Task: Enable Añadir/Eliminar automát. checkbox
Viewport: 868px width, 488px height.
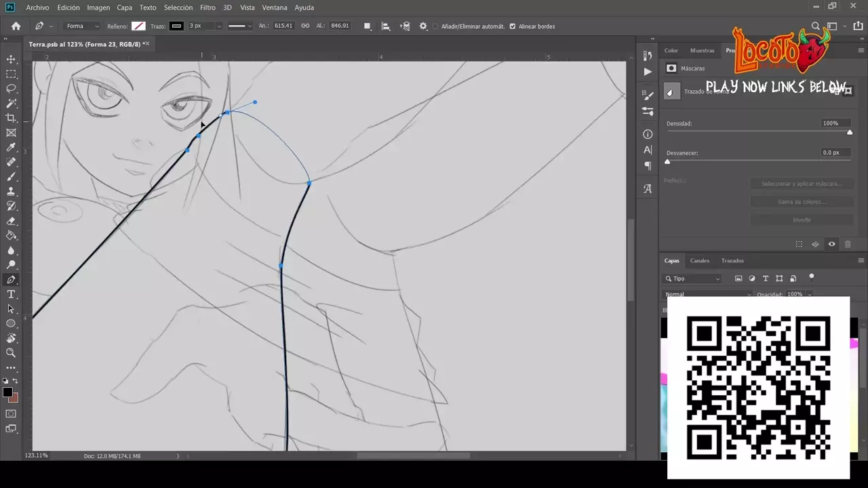Action: (435, 26)
